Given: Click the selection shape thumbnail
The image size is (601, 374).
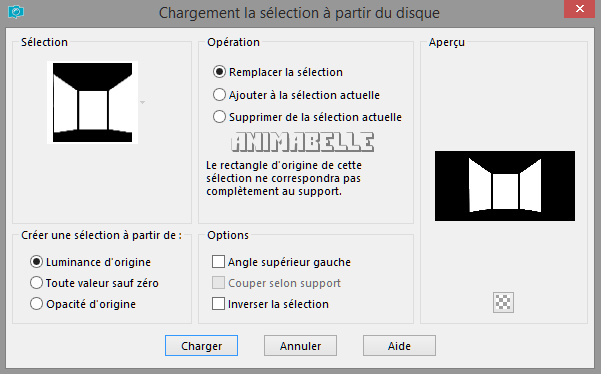Looking at the screenshot, I should pos(92,102).
